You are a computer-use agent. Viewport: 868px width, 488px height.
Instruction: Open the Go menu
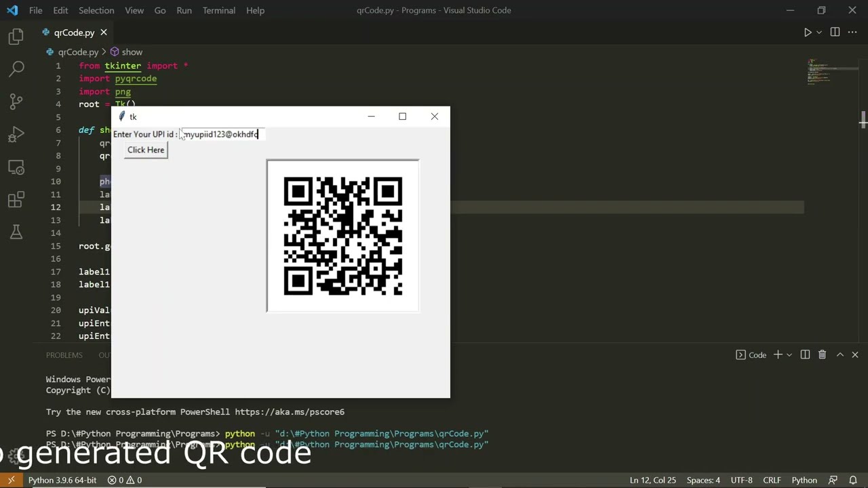pos(160,10)
